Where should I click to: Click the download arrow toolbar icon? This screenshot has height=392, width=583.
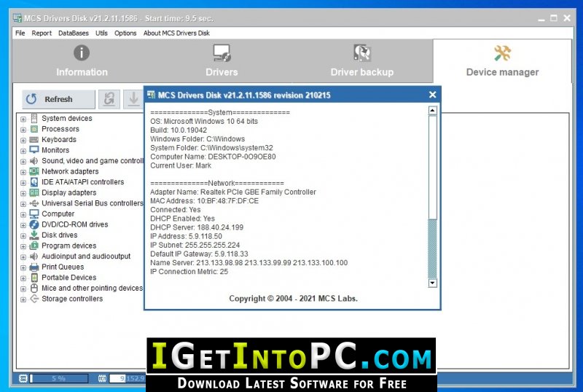[133, 99]
